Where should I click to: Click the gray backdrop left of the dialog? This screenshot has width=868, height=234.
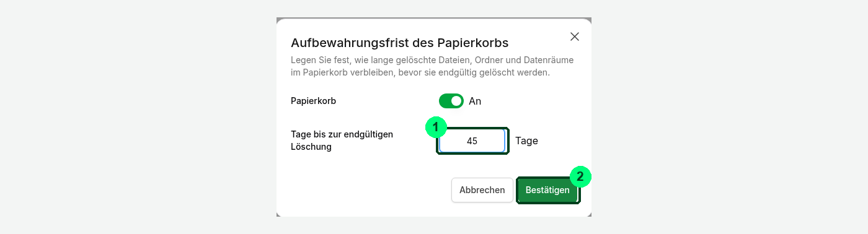[136, 118]
